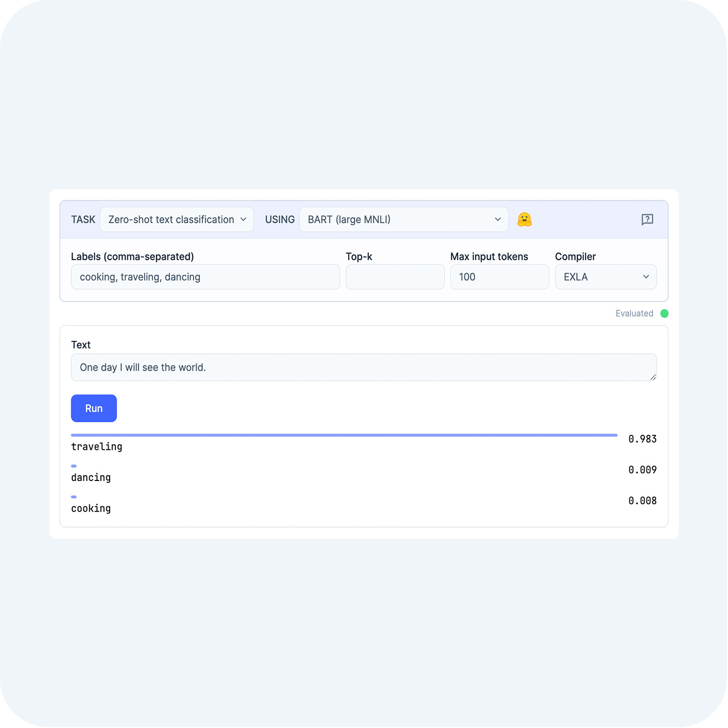Click the traveling score progress bar
This screenshot has height=728, width=728.
tap(344, 435)
